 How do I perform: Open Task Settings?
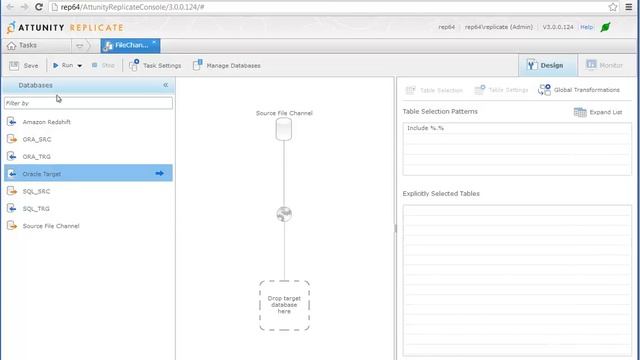pyautogui.click(x=155, y=65)
